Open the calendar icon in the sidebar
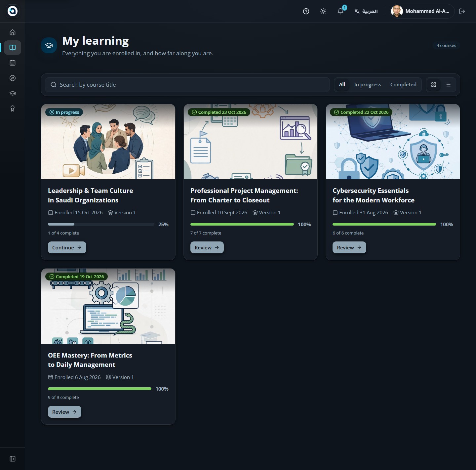Viewport: 476px width, 470px height. (x=13, y=63)
